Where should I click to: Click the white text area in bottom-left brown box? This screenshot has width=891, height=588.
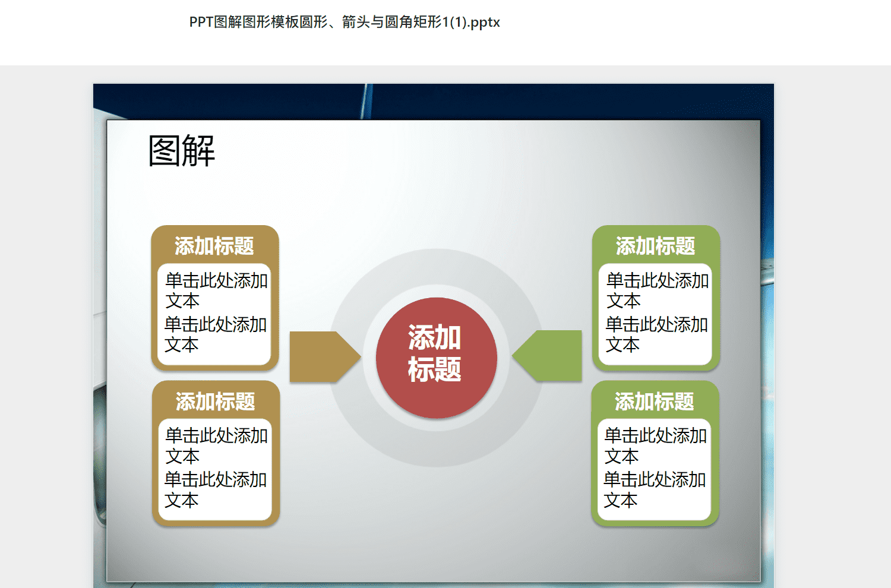215,470
